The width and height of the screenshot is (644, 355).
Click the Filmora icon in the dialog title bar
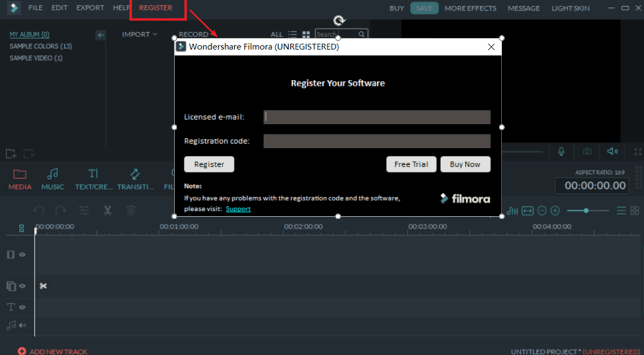(x=181, y=47)
